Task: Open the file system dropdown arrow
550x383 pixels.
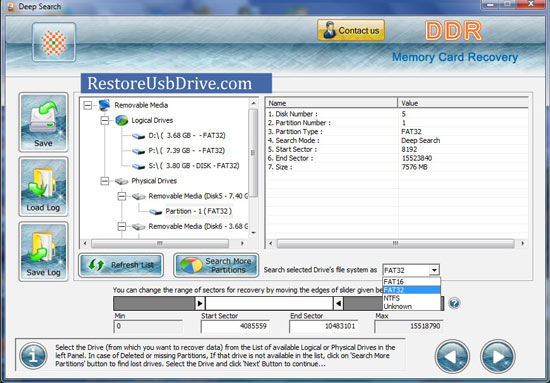Action: tap(434, 270)
